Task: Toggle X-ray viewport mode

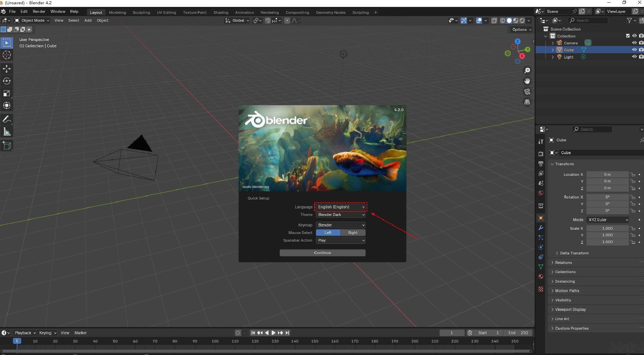Action: [x=494, y=20]
